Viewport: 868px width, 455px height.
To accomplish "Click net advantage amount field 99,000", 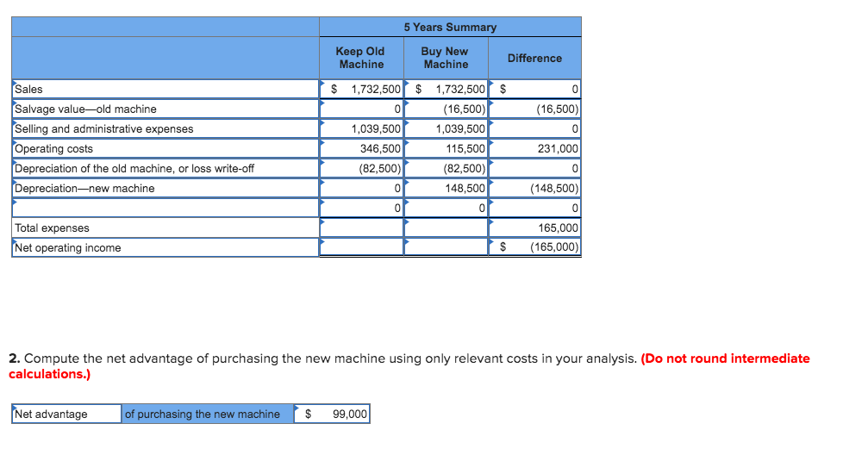I will 332,414.
